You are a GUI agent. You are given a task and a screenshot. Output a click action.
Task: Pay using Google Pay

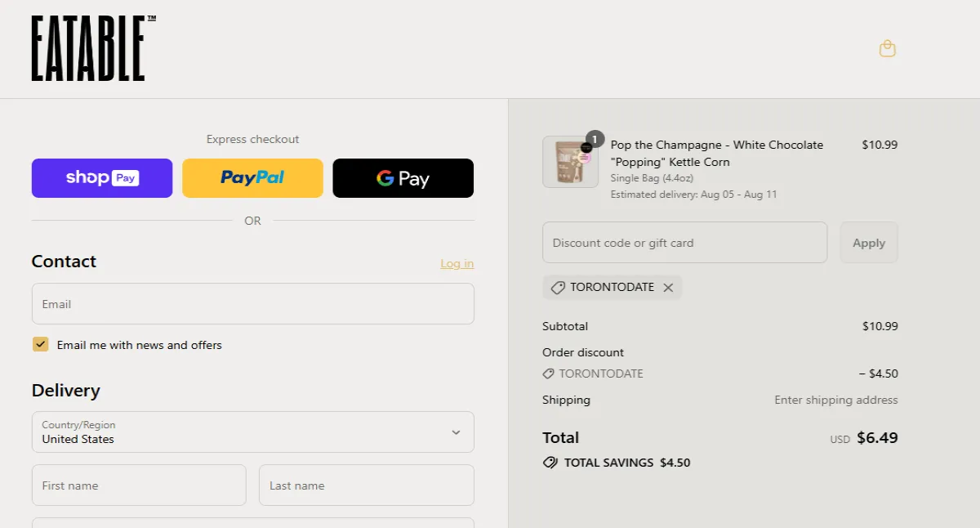(403, 178)
